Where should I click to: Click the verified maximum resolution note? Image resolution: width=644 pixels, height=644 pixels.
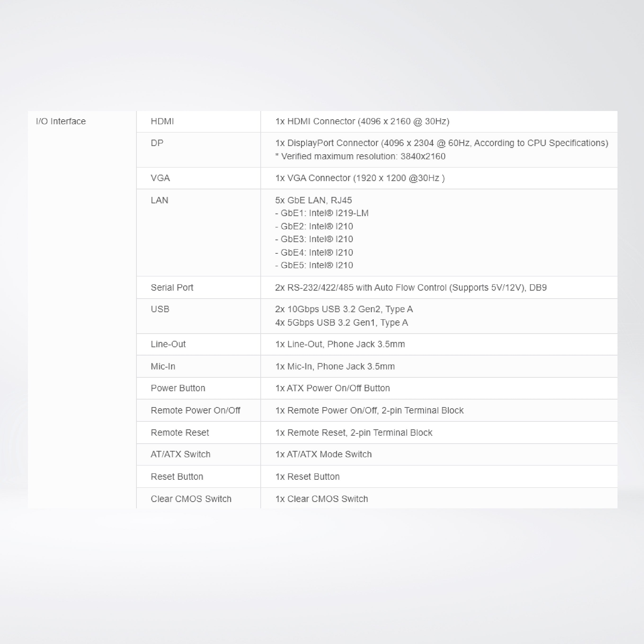pyautogui.click(x=360, y=156)
